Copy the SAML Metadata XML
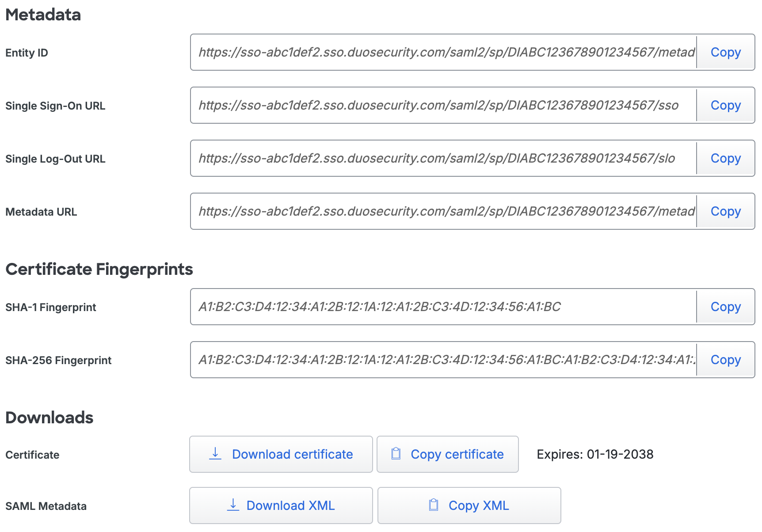Screen dimensions: 762x532 click(x=469, y=505)
